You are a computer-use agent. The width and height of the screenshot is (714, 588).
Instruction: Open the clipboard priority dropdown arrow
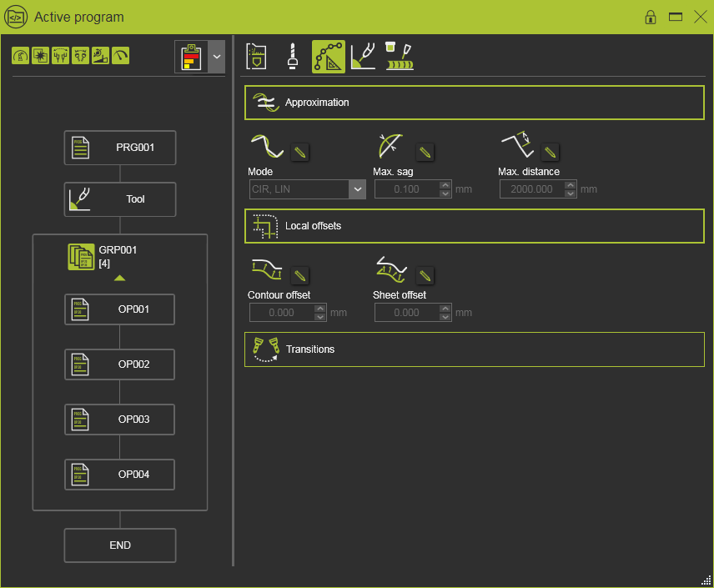(x=217, y=56)
